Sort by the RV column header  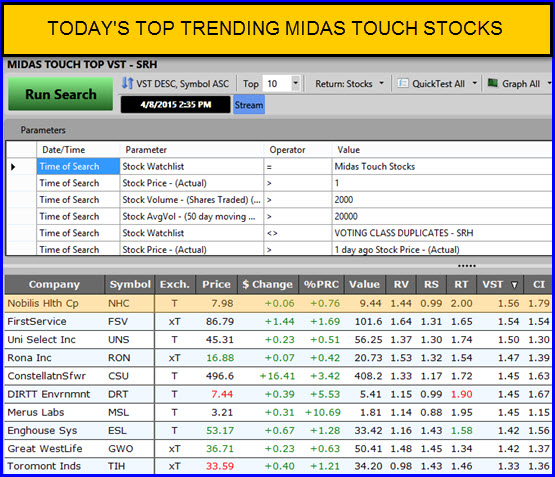pyautogui.click(x=401, y=285)
